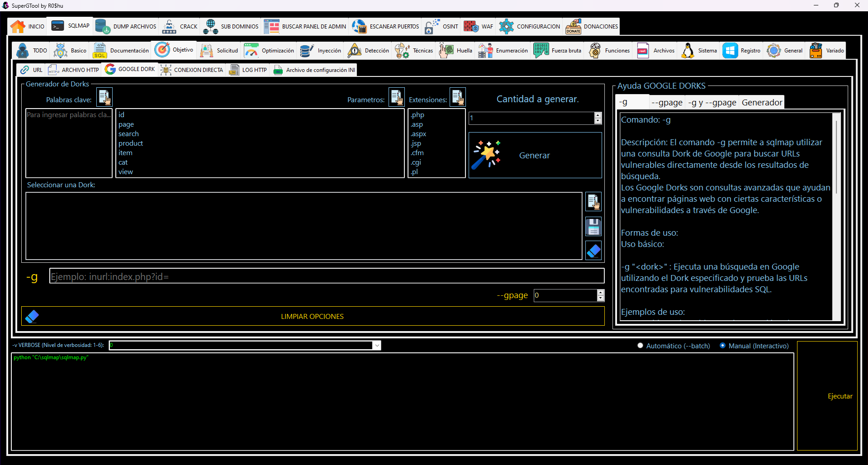
Task: Switch to the Objetivo tab
Action: tap(174, 50)
